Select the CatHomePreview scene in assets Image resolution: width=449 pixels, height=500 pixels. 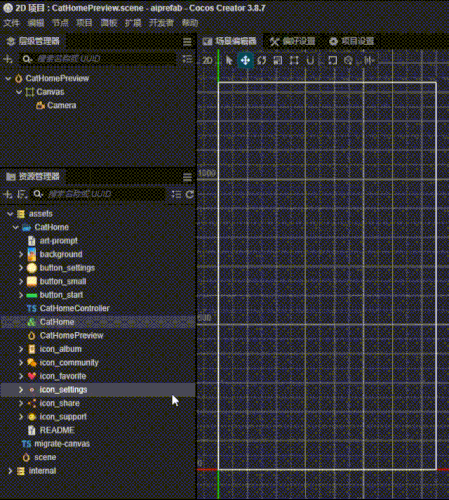[72, 336]
